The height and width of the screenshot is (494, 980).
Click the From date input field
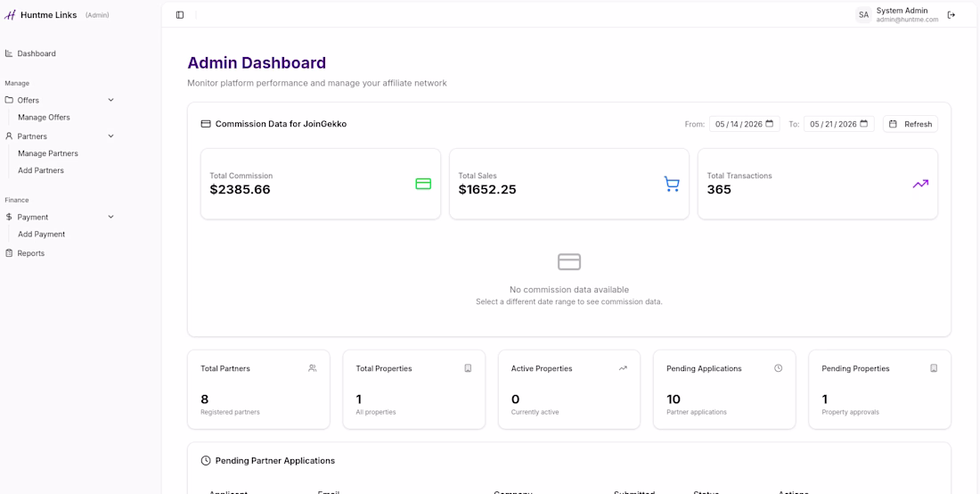coord(744,124)
